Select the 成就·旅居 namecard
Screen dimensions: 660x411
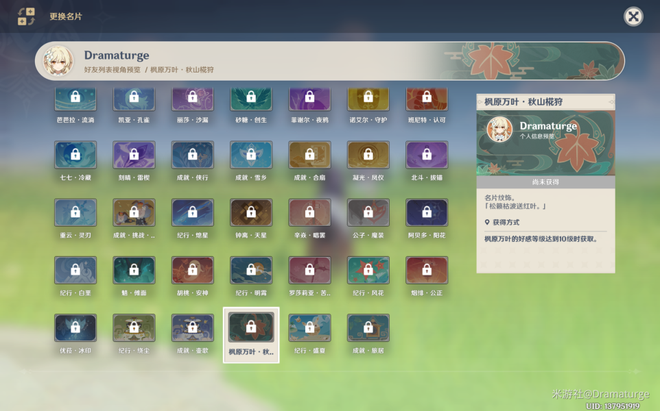(368, 328)
